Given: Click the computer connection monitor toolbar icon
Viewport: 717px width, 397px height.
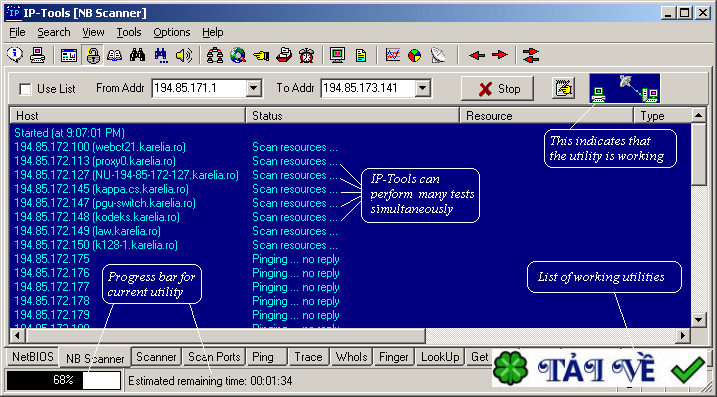Looking at the screenshot, I should [x=37, y=55].
